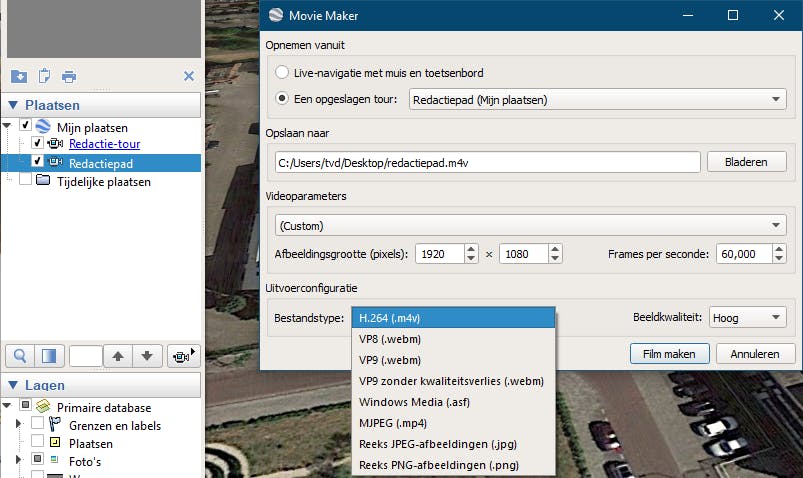Click the Google Earth icon next to Mijn plaatsen
803x478 pixels.
coord(44,126)
